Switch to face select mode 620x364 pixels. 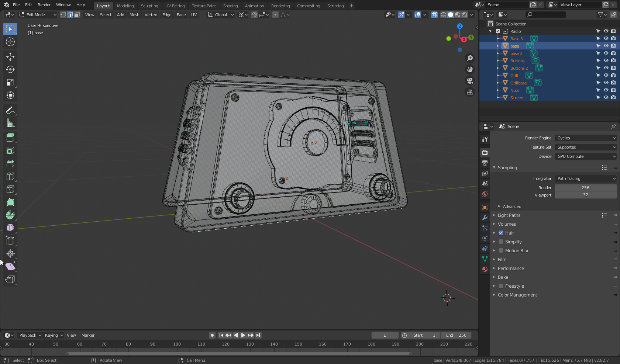click(x=77, y=15)
